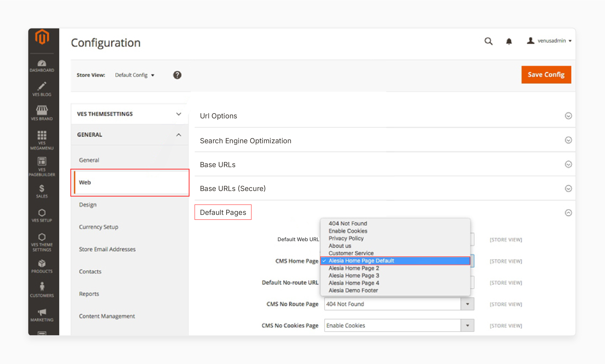This screenshot has width=605, height=364.
Task: Open the Ves Setup sidebar icon
Action: 42,216
